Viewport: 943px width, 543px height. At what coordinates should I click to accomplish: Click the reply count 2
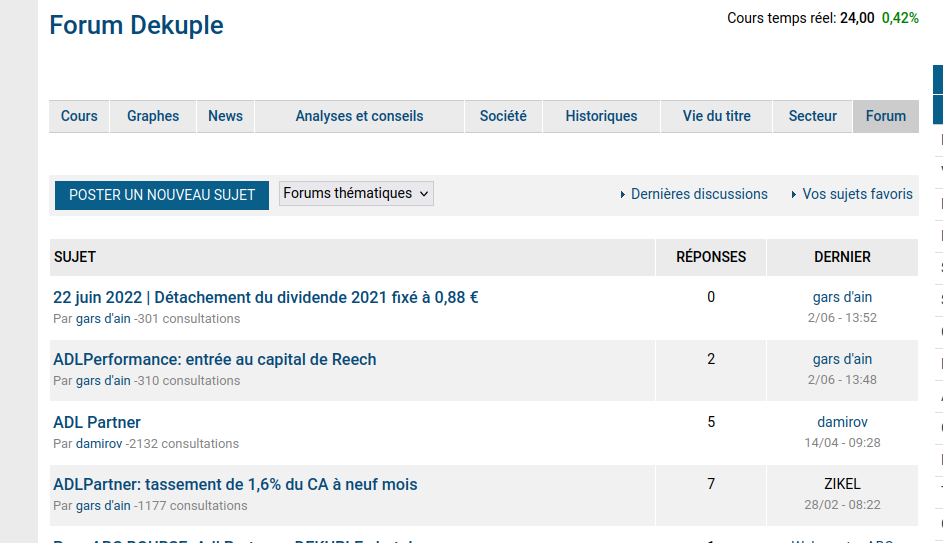point(711,359)
